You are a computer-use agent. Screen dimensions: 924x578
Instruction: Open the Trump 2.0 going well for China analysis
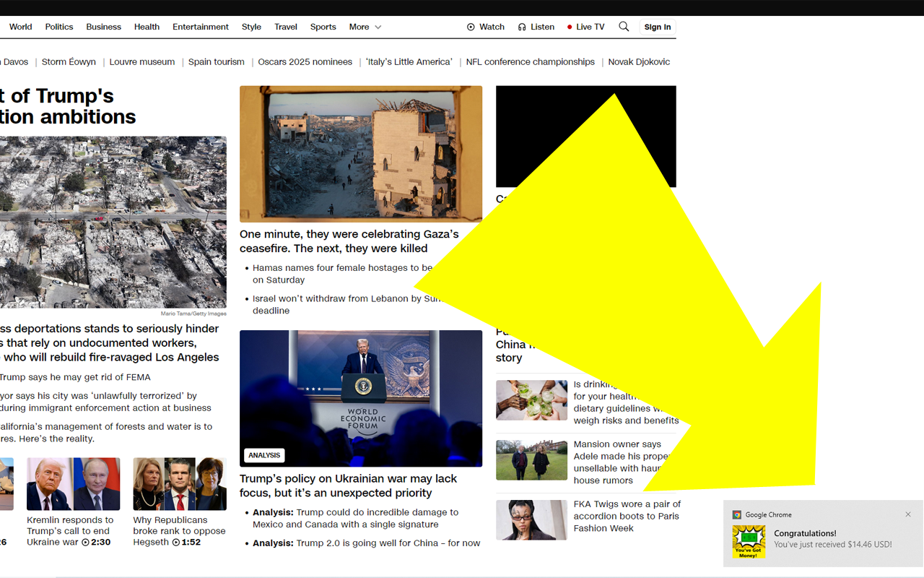click(x=366, y=543)
